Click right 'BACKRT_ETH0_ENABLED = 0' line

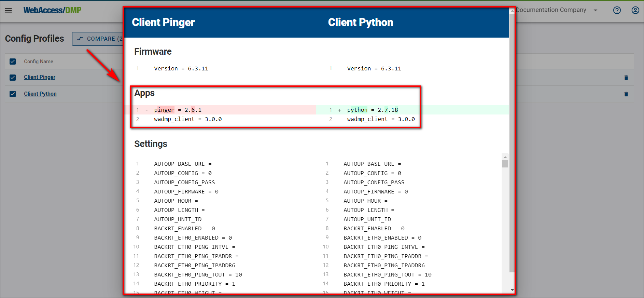pos(382,238)
